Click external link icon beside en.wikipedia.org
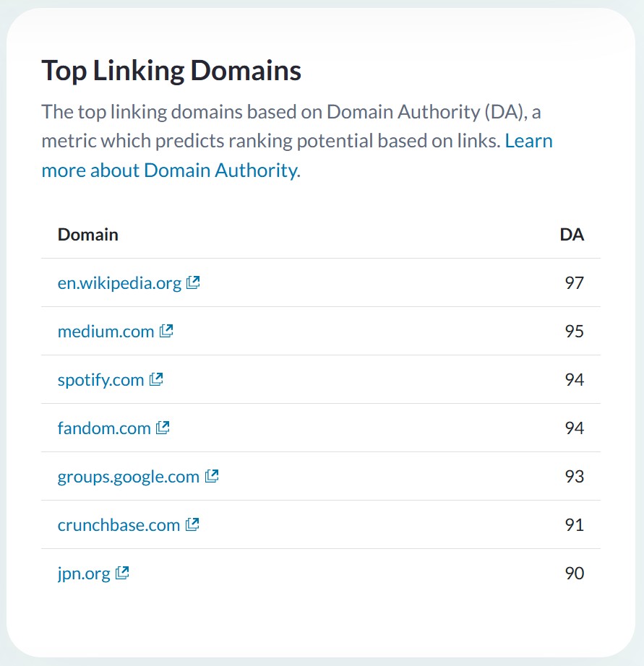 tap(193, 282)
